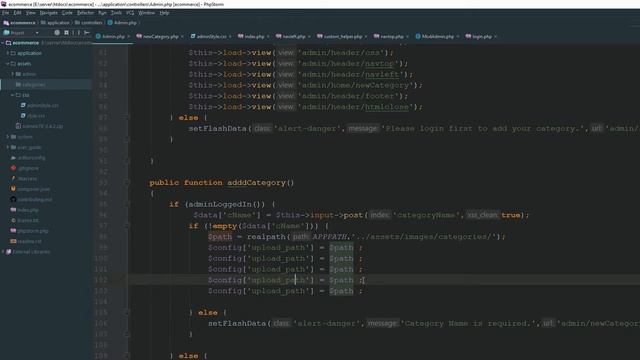
Task: Expand the application folder
Action: 8,53
